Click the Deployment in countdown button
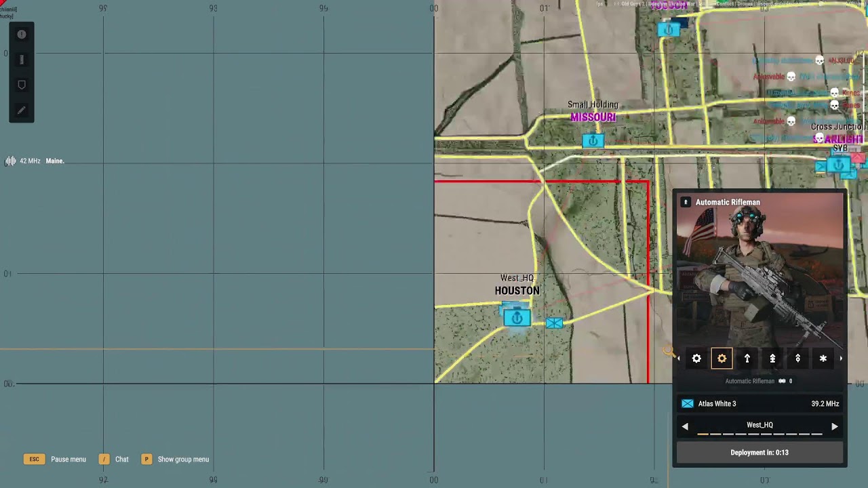 [759, 453]
